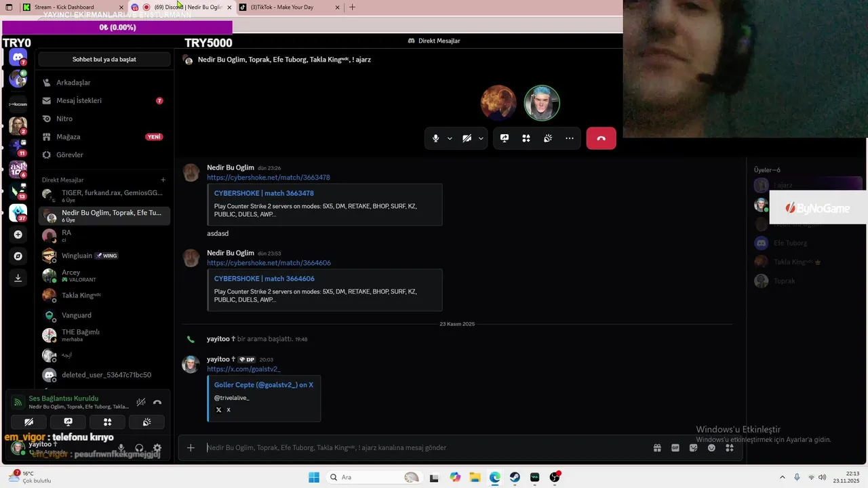The image size is (868, 488).
Task: Open soundboard in call toolbar
Action: tap(548, 138)
